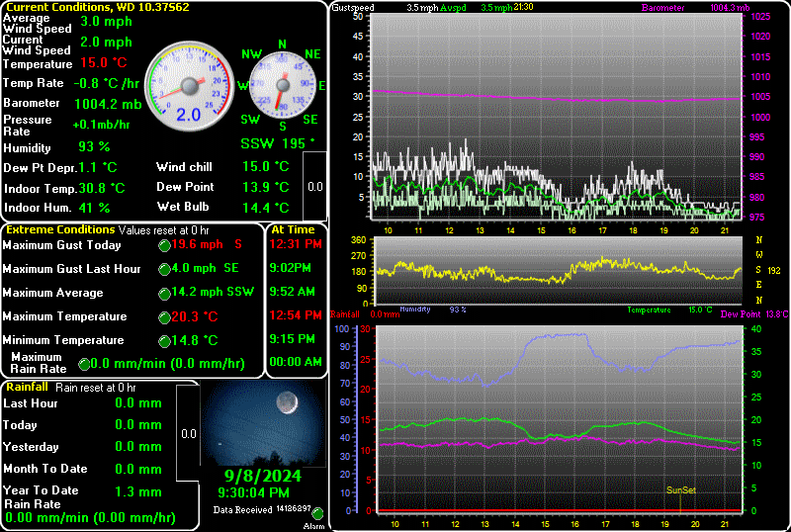Click the Wet Bulb '14.4 °C' value
The image size is (791, 532).
[265, 208]
